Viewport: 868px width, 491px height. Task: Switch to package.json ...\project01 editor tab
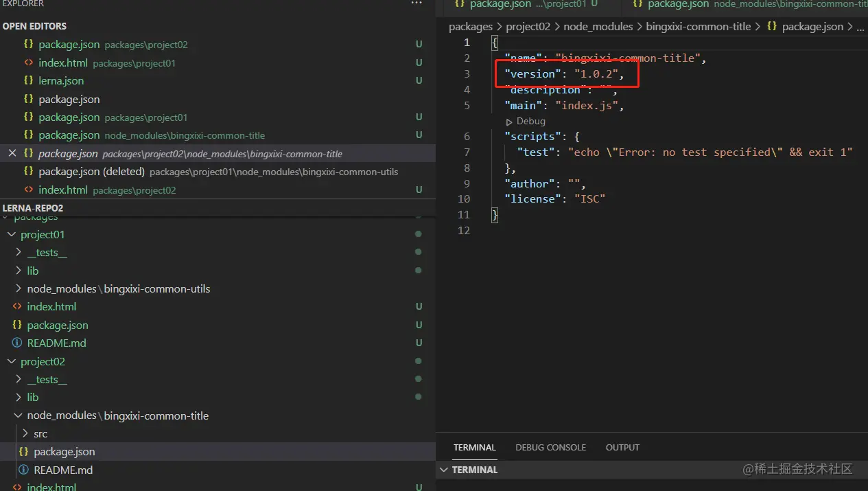pyautogui.click(x=526, y=4)
